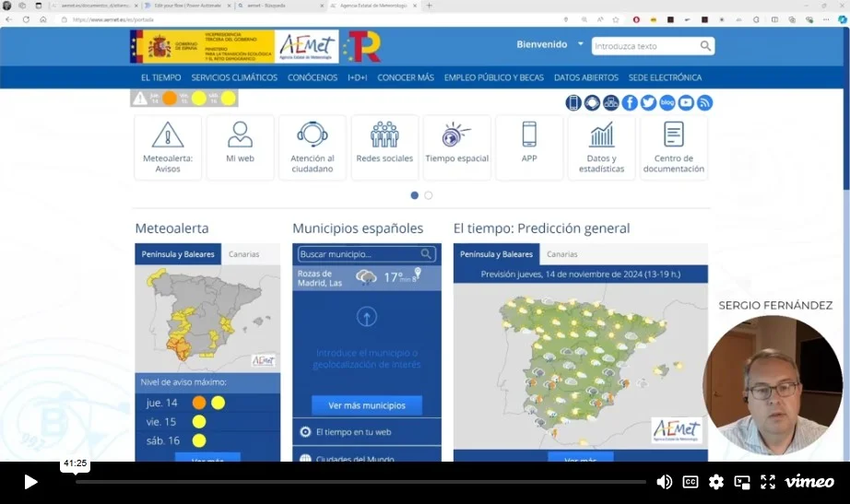
Task: Open the Redes sociales tile
Action: pos(384,147)
